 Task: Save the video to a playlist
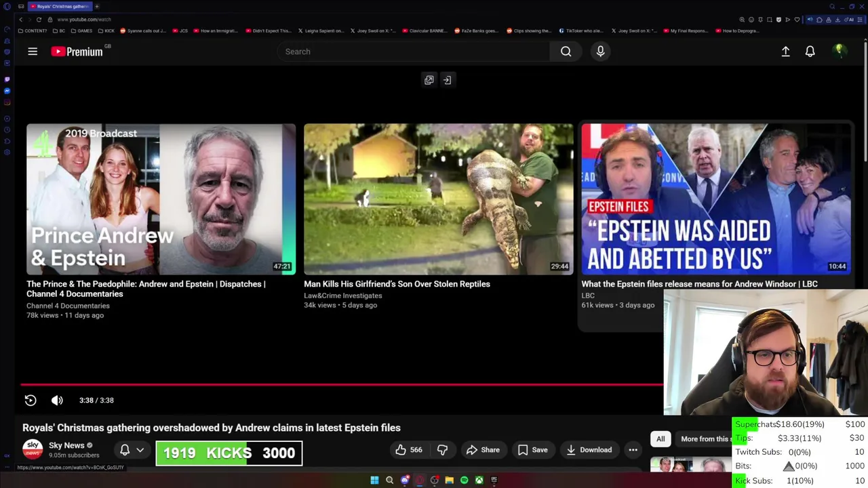532,450
